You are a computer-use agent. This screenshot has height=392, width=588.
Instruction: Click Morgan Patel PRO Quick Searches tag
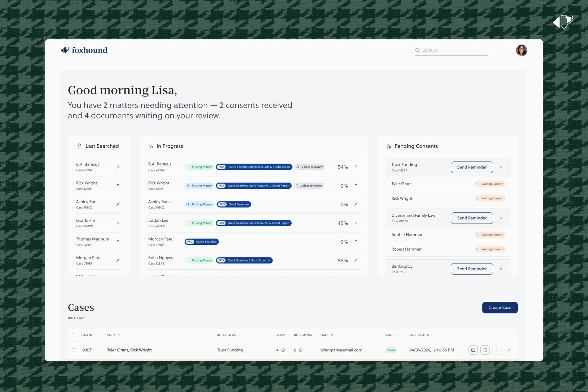[x=202, y=241]
